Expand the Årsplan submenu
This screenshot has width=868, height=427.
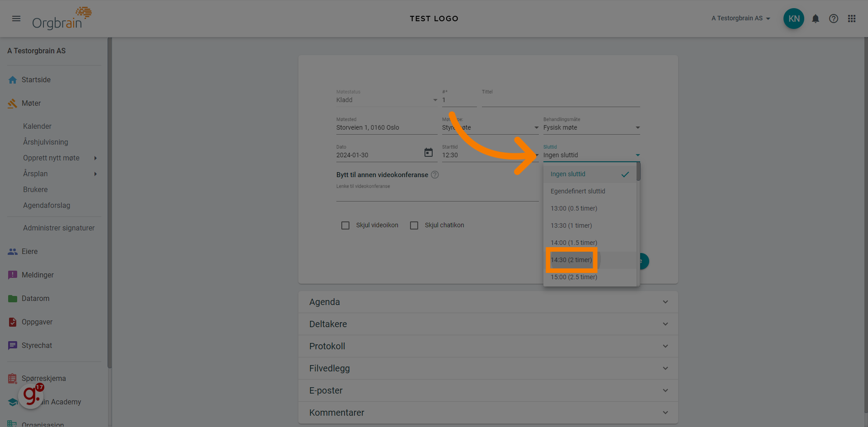coord(95,174)
